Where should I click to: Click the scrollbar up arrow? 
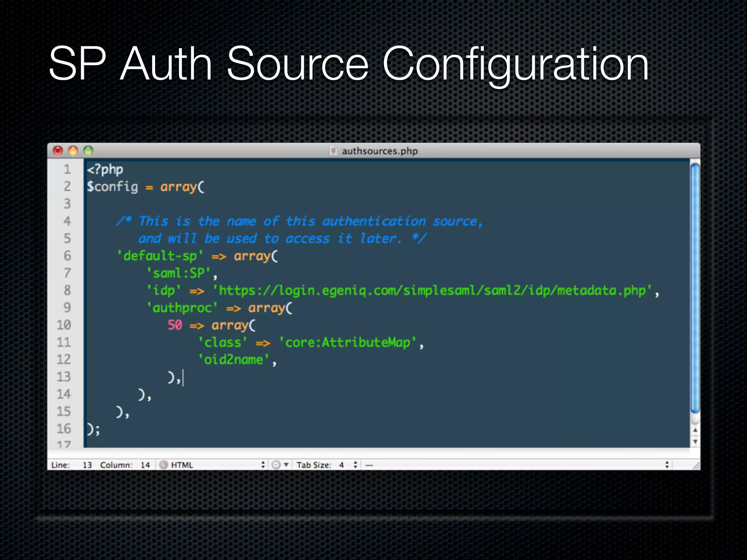tap(695, 430)
